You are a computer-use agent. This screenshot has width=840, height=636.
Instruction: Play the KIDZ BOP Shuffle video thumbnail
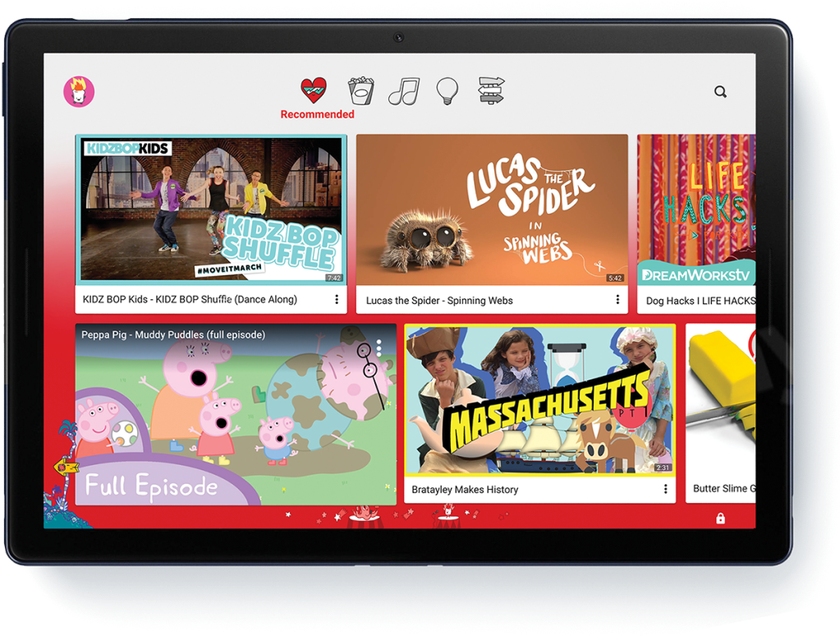211,210
